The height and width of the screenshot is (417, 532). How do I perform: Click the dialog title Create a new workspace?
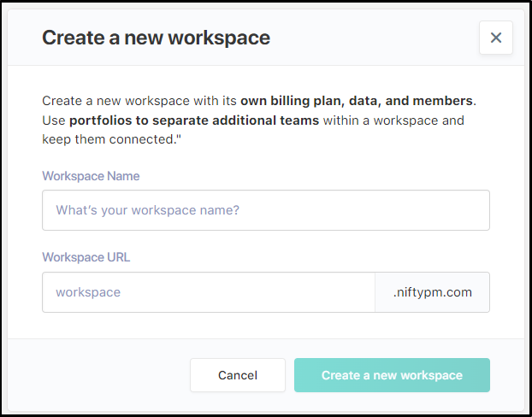click(156, 38)
